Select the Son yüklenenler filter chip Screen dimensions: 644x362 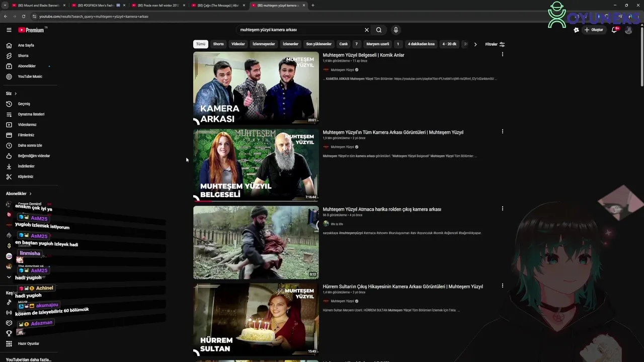pyautogui.click(x=319, y=44)
